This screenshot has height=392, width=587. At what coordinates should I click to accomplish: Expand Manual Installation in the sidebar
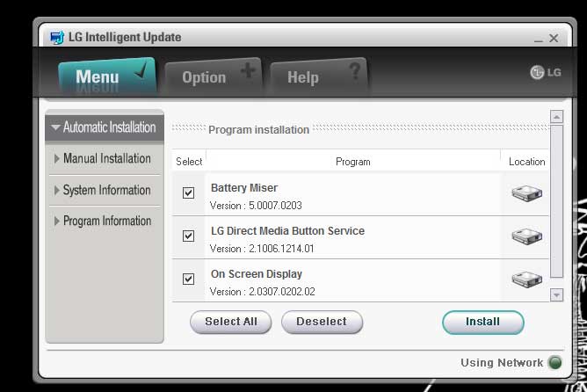(x=105, y=158)
